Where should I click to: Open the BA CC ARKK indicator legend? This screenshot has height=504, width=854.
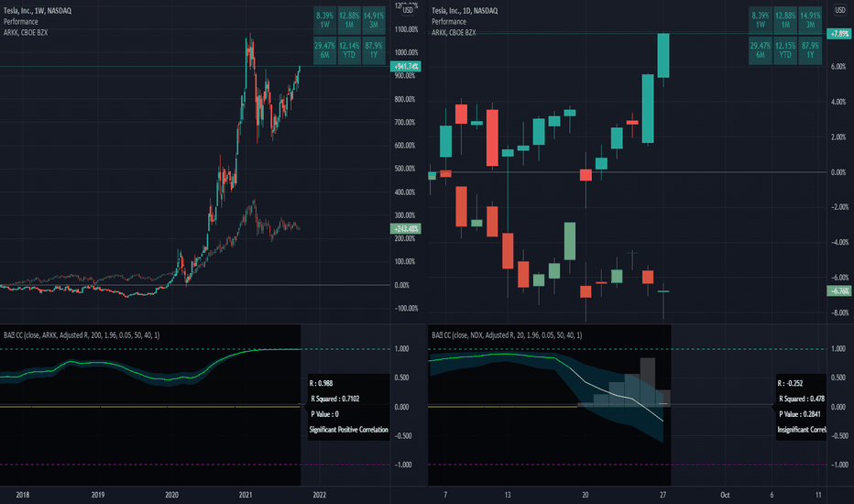[82, 335]
